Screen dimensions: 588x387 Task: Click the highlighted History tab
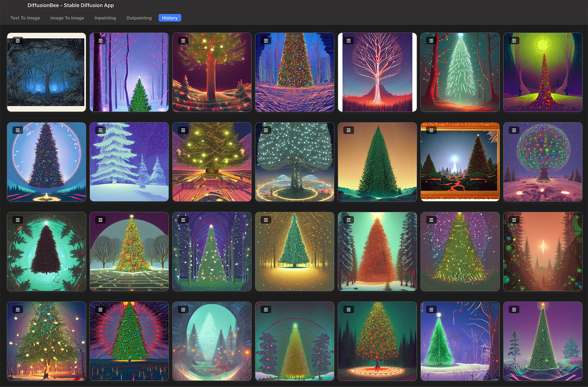point(170,18)
